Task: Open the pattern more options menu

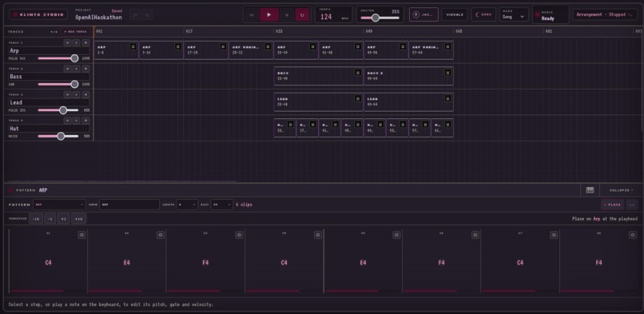Action: point(632,205)
